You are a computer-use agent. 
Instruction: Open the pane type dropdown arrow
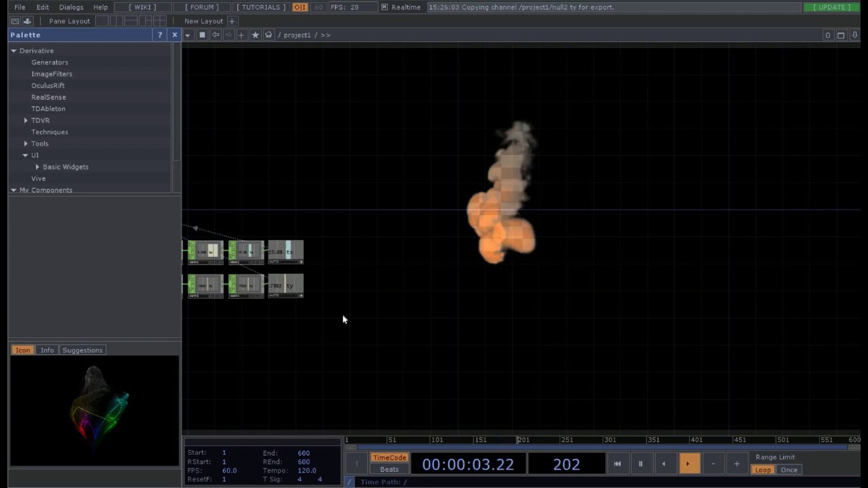pyautogui.click(x=188, y=35)
